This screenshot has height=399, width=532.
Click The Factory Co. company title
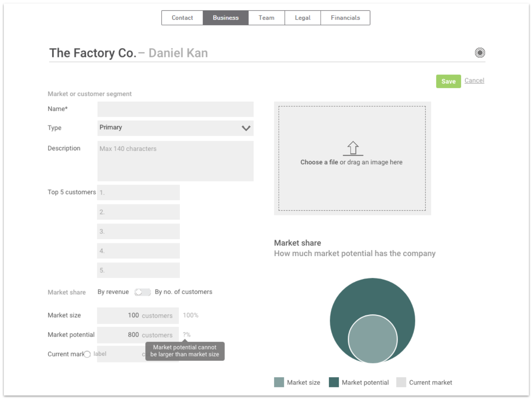click(93, 53)
